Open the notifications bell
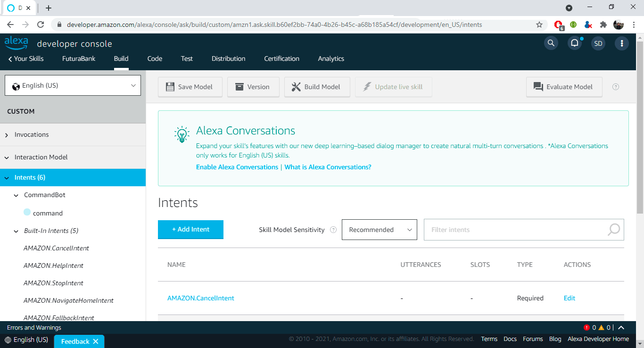Image resolution: width=644 pixels, height=348 pixels. (575, 43)
